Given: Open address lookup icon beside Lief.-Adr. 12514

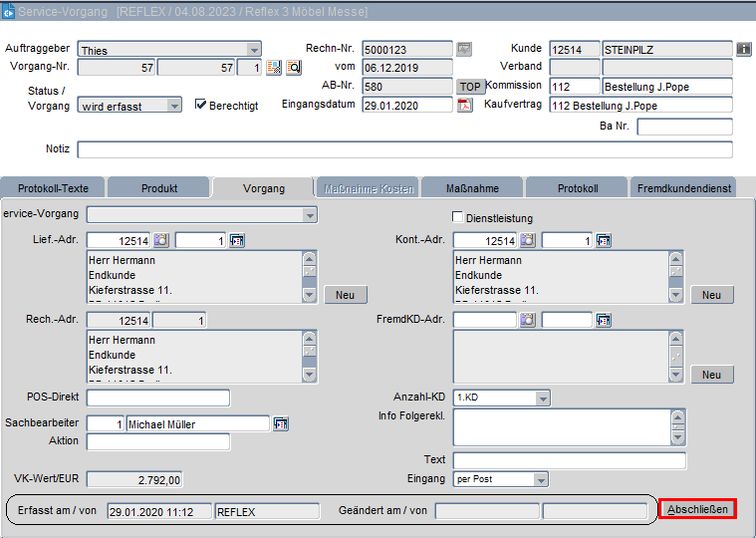Looking at the screenshot, I should 161,240.
